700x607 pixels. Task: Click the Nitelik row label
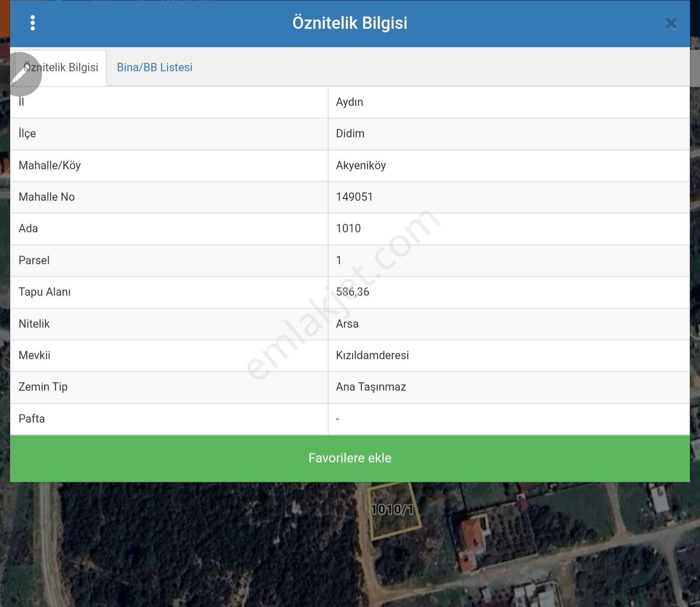pyautogui.click(x=34, y=324)
